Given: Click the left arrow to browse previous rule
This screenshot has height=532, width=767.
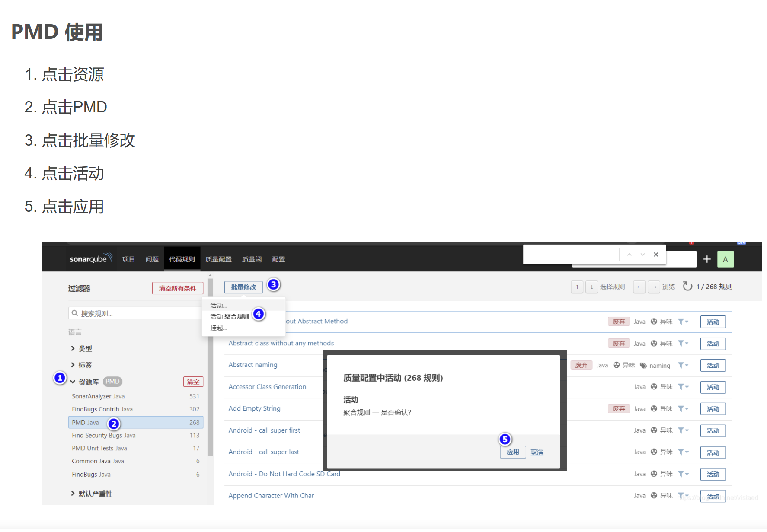Looking at the screenshot, I should point(639,287).
